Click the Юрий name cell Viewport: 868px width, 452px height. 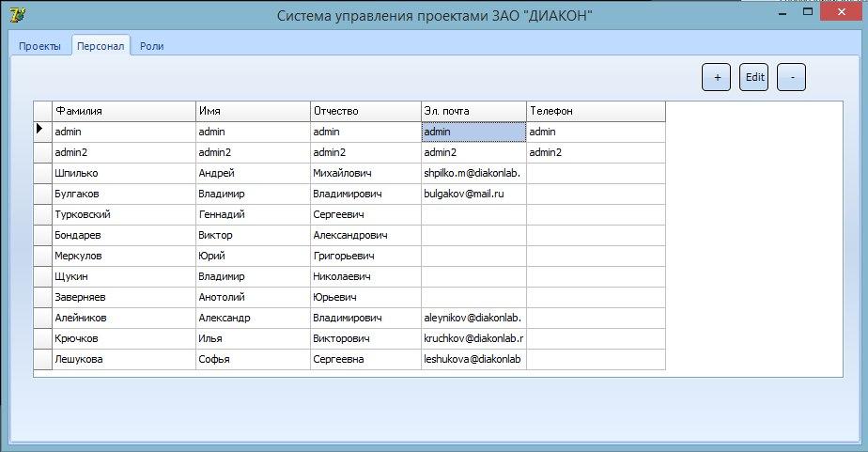[x=253, y=256]
